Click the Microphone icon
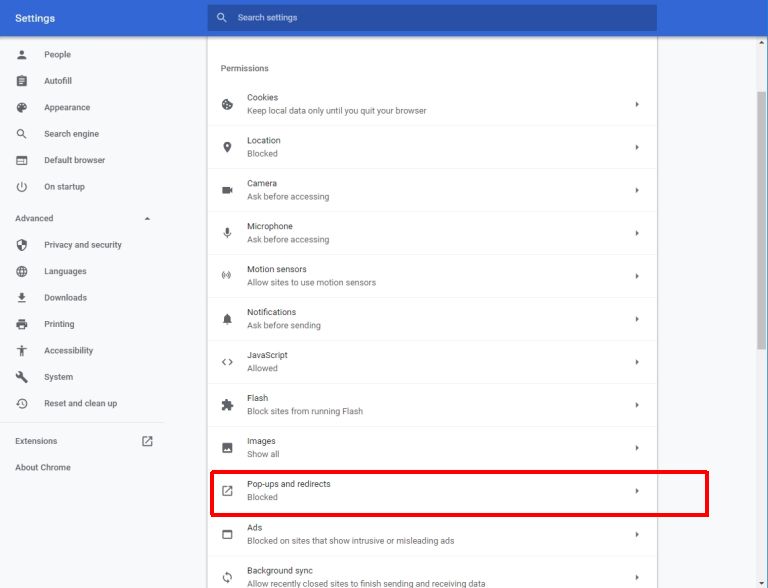 coord(227,233)
